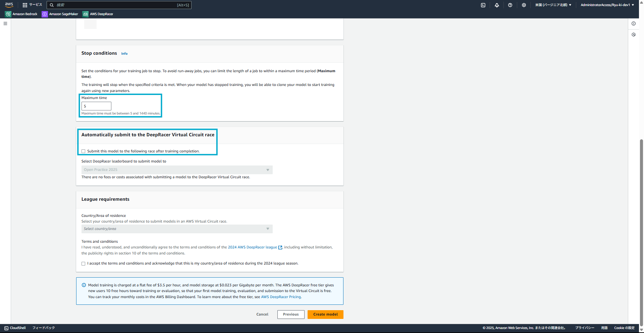Open Cookie の設定 in the footer

click(624, 328)
